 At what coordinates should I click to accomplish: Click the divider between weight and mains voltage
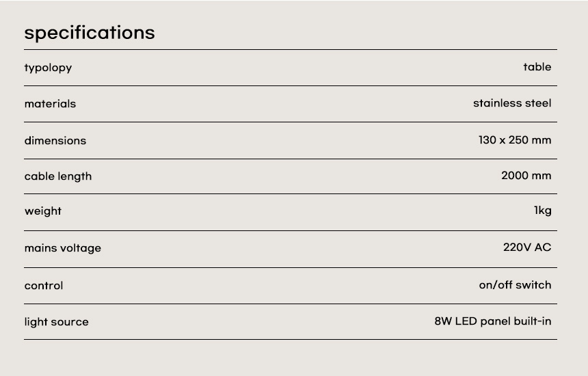point(291,230)
